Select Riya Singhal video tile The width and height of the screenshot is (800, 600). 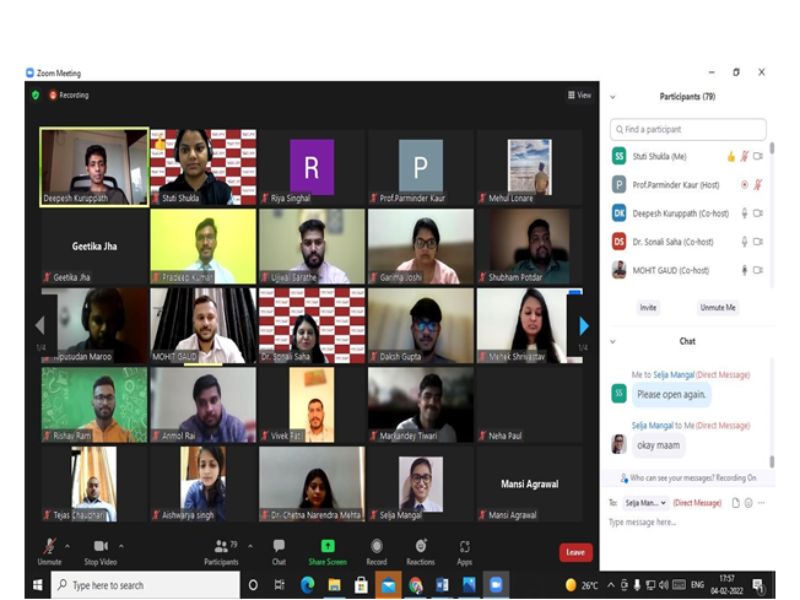[x=312, y=167]
